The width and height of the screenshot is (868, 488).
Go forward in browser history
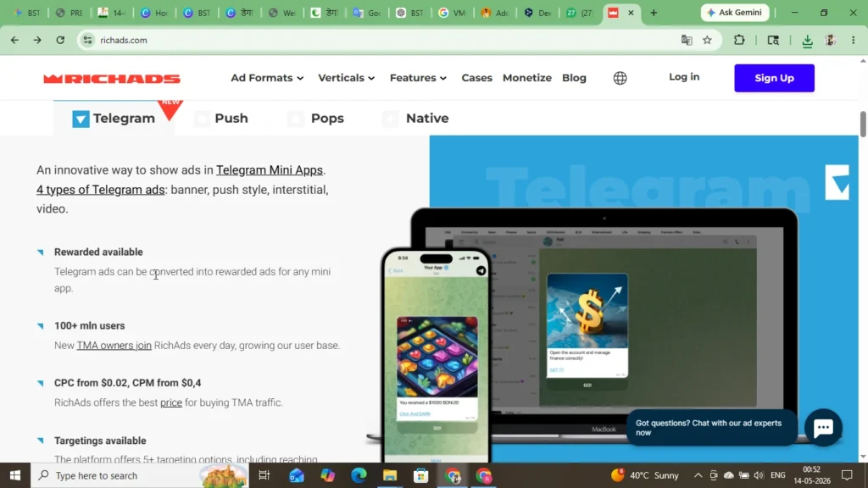(37, 40)
